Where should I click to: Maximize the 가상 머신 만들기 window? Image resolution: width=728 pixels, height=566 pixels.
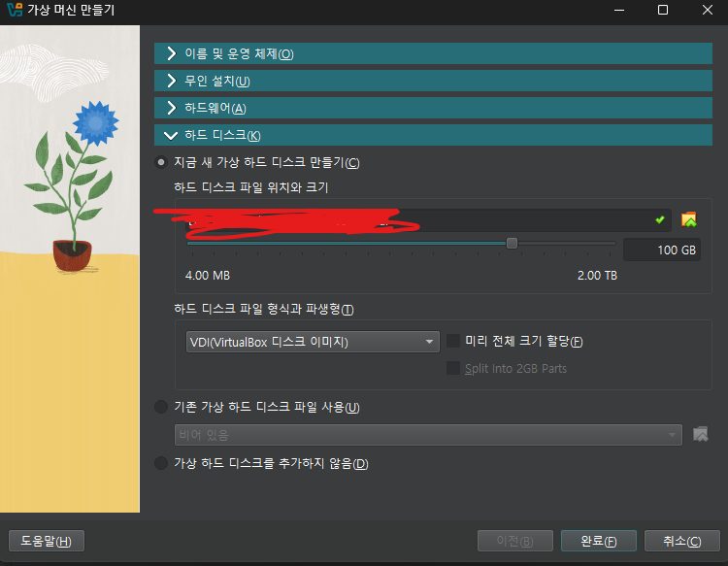point(663,10)
